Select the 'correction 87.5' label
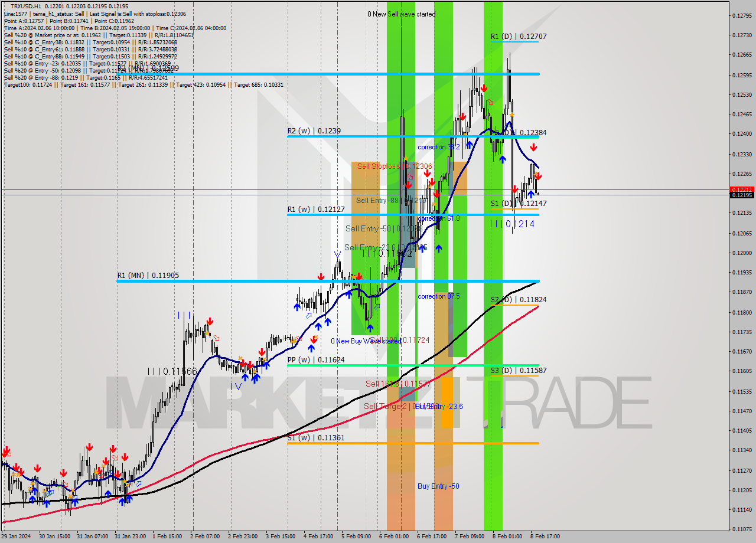This screenshot has width=756, height=543. point(438,296)
